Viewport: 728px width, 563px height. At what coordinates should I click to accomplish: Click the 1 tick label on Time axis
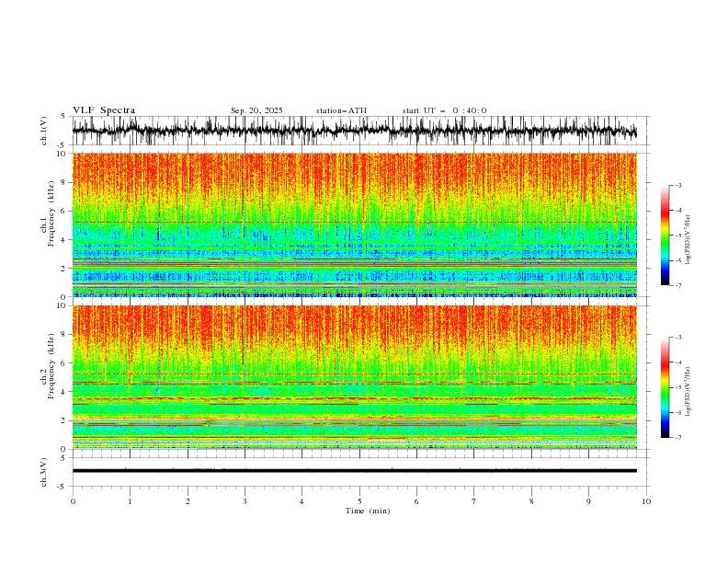(x=130, y=501)
